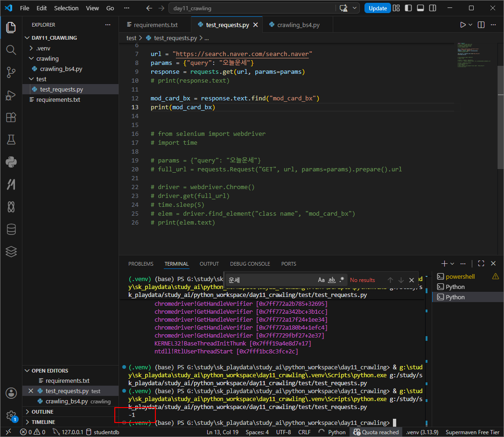The width and height of the screenshot is (504, 437).
Task: Go to previous match in terminal find
Action: pos(390,280)
